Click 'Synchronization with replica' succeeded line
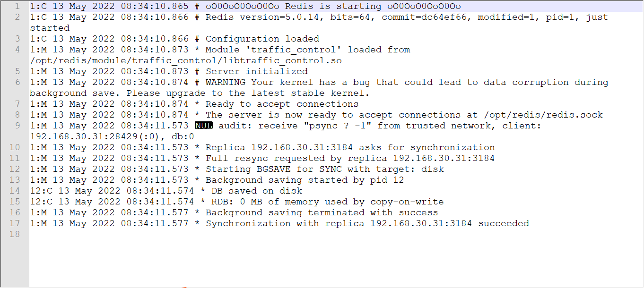This screenshot has width=644, height=288. [x=367, y=223]
